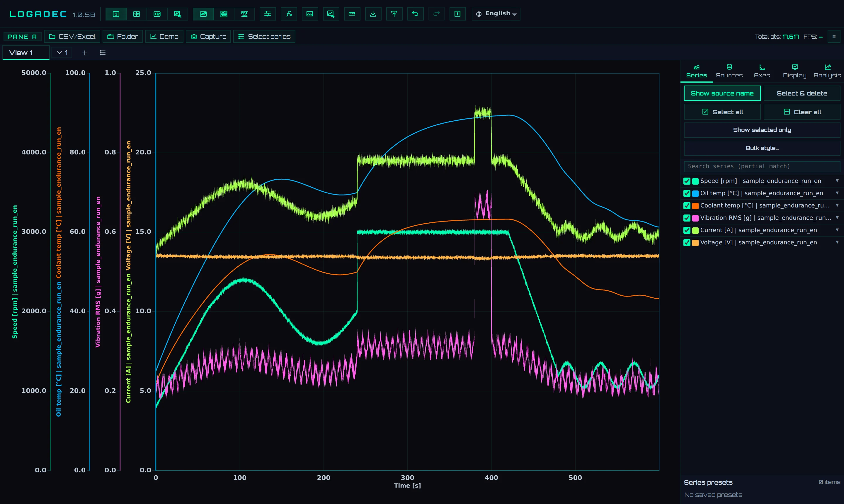Screen dimensions: 844x504
Task: Add a new view with plus button
Action: 85,53
